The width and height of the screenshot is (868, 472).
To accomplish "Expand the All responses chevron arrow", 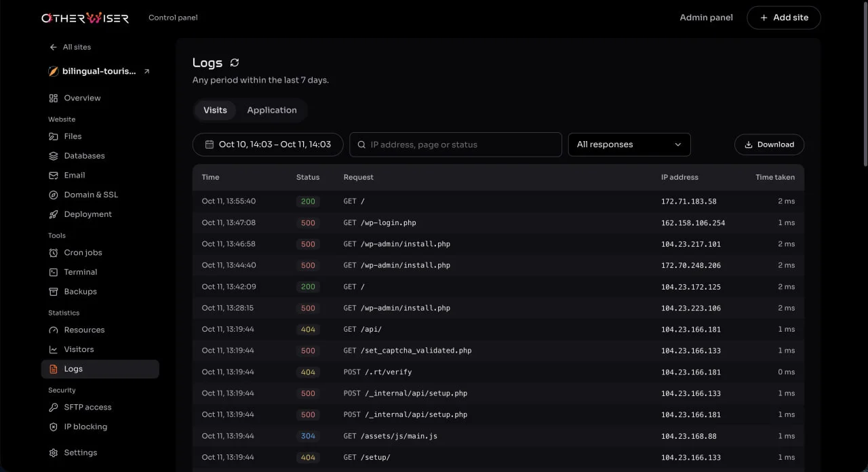I will [x=678, y=144].
